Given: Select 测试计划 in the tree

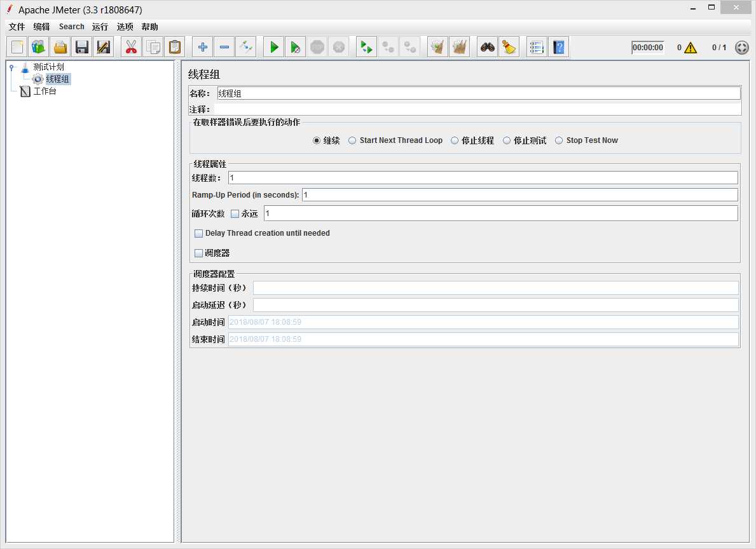Looking at the screenshot, I should [x=48, y=67].
